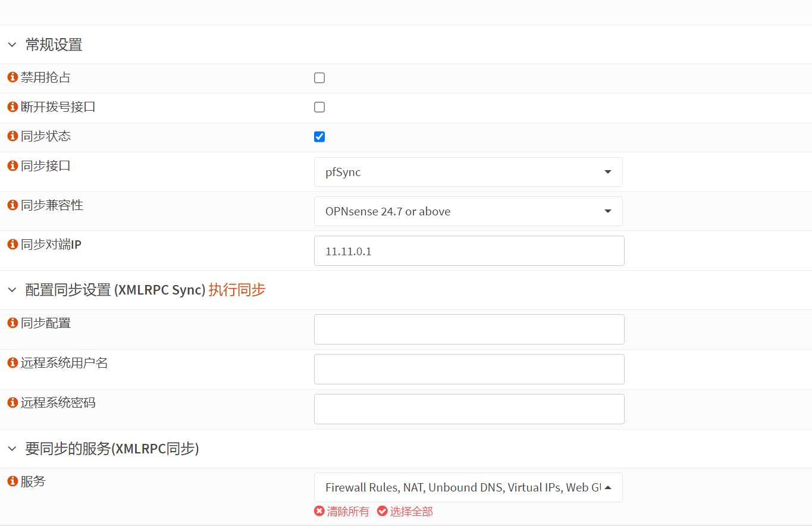Show help for 同步状态 via info icon
812x526 pixels.
click(x=12, y=136)
